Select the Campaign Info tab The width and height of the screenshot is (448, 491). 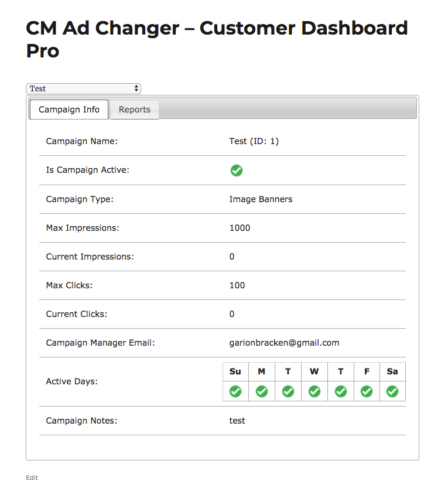(69, 110)
